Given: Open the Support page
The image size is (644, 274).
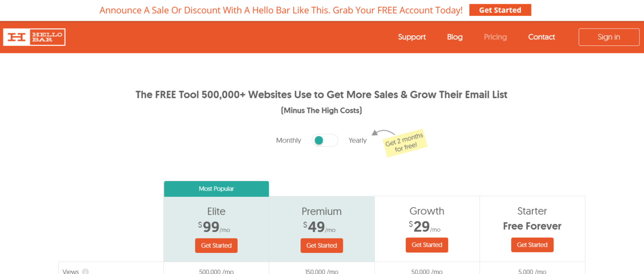Looking at the screenshot, I should click(x=412, y=37).
